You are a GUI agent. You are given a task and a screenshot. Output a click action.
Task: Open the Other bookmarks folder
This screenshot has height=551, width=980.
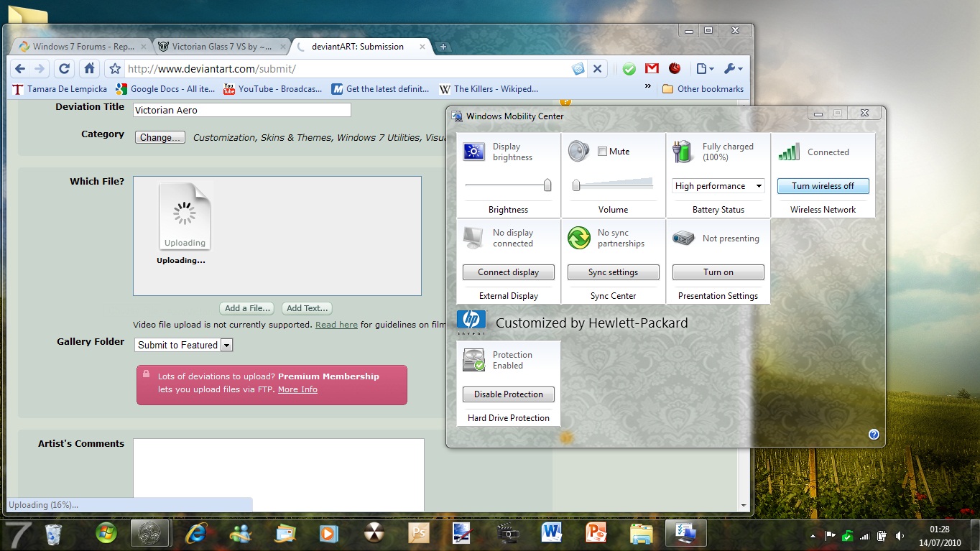click(703, 89)
